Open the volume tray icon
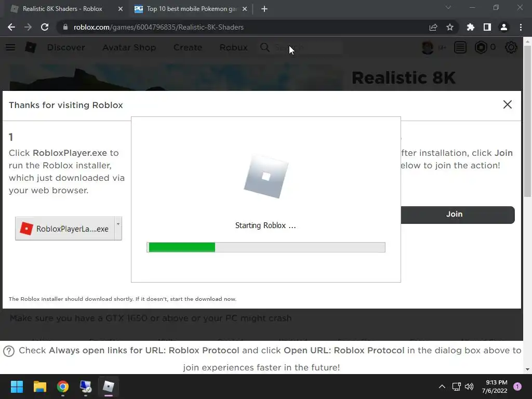532x399 pixels. 469,387
